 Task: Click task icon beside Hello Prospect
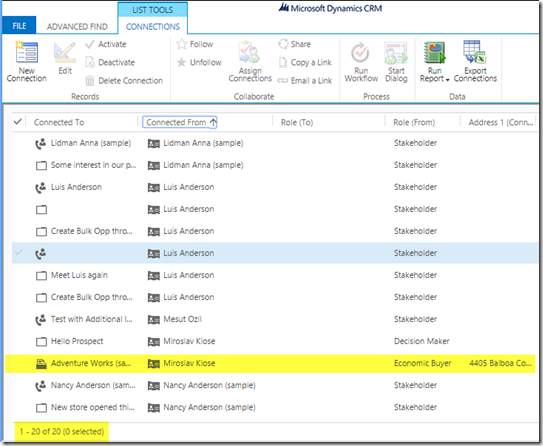click(x=41, y=342)
